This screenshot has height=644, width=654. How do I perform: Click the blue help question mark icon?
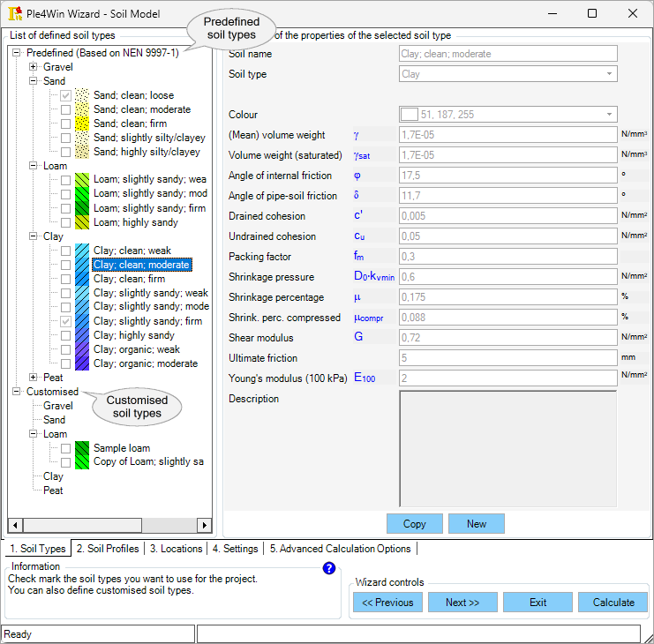[329, 568]
